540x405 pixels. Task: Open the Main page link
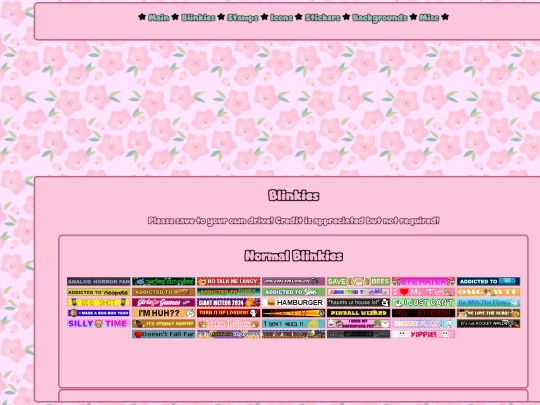pyautogui.click(x=159, y=18)
